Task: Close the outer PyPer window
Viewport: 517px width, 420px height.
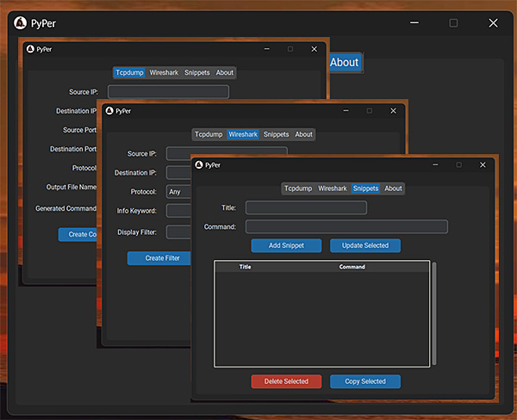Action: [x=493, y=22]
